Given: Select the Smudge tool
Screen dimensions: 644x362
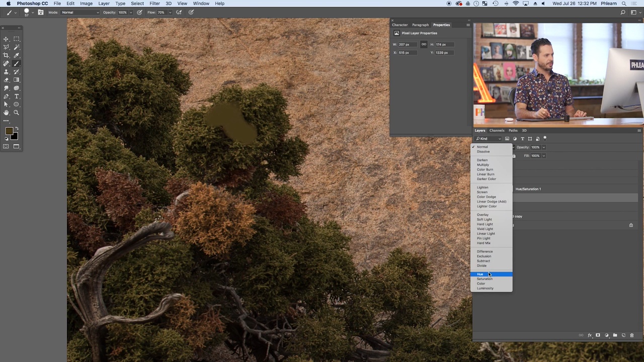Looking at the screenshot, I should (6, 88).
